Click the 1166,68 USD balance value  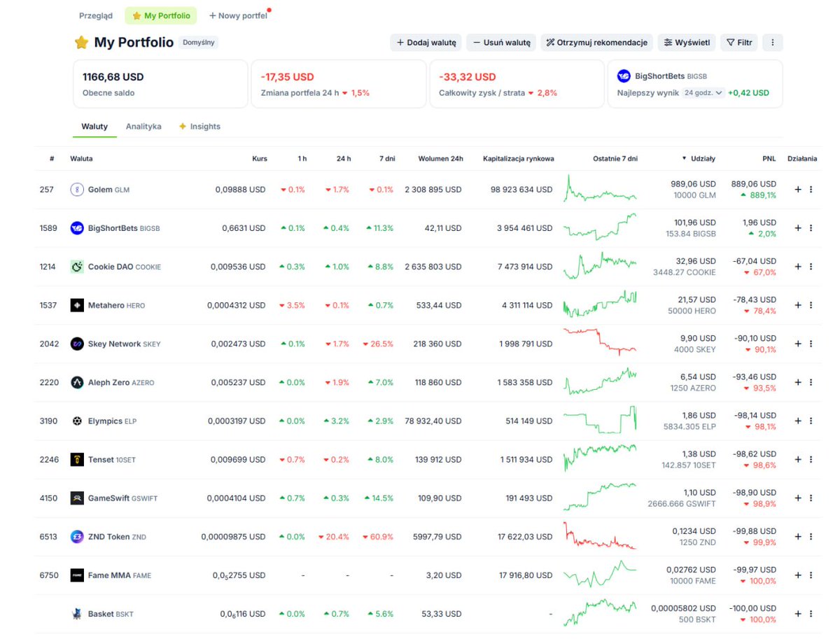(x=113, y=77)
